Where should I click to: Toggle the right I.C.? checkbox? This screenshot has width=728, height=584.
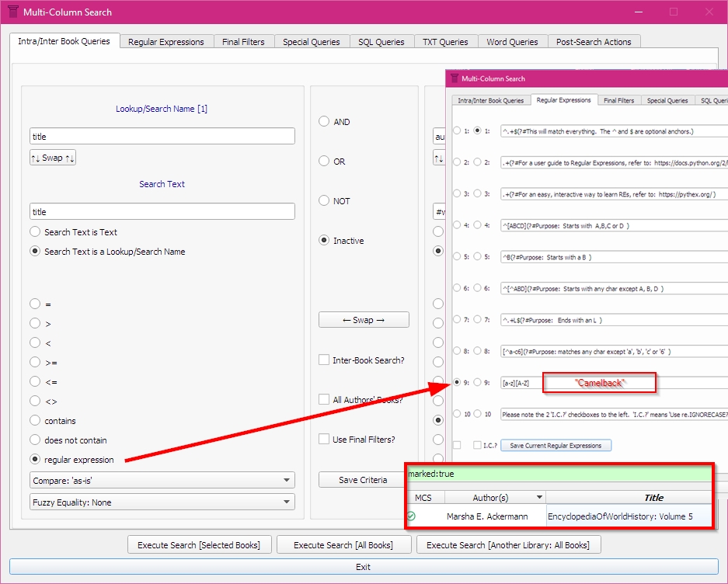(477, 445)
